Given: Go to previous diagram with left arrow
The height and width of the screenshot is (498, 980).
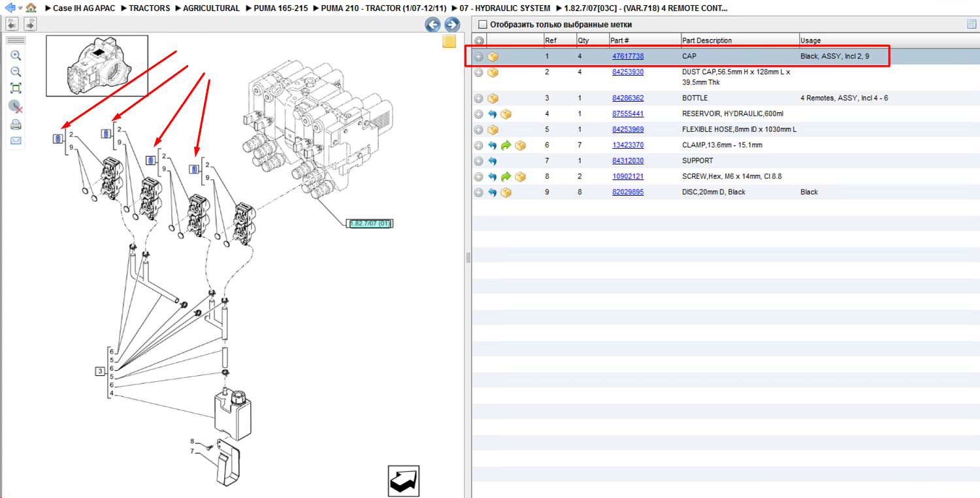Looking at the screenshot, I should 433,25.
